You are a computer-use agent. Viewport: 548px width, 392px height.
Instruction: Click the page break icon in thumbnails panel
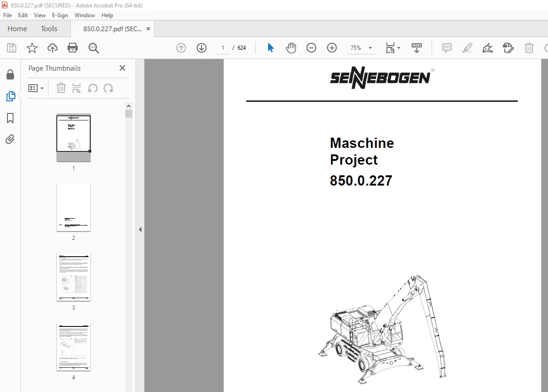tap(76, 88)
